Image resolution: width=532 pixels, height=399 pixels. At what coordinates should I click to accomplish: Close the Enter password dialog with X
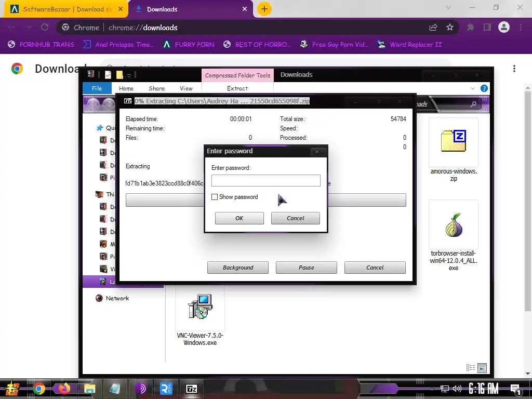(x=317, y=152)
